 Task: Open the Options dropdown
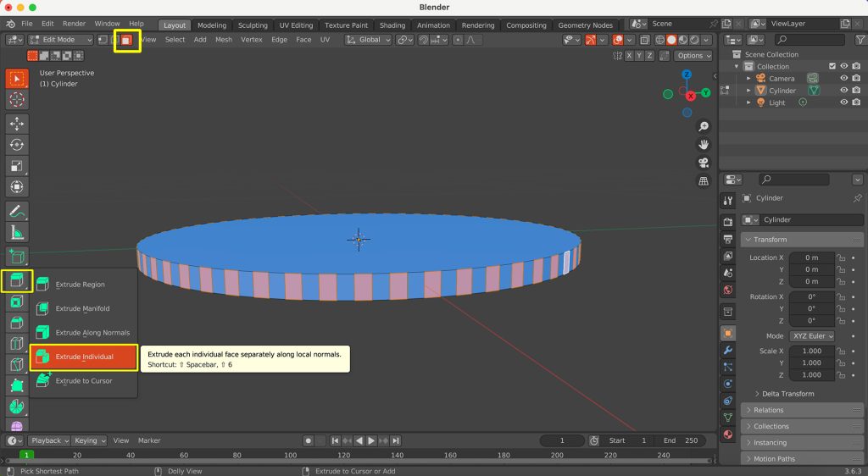pyautogui.click(x=693, y=55)
